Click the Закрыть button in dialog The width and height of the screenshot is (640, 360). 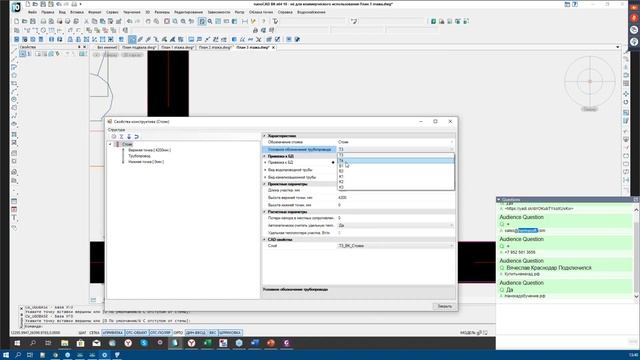click(444, 306)
